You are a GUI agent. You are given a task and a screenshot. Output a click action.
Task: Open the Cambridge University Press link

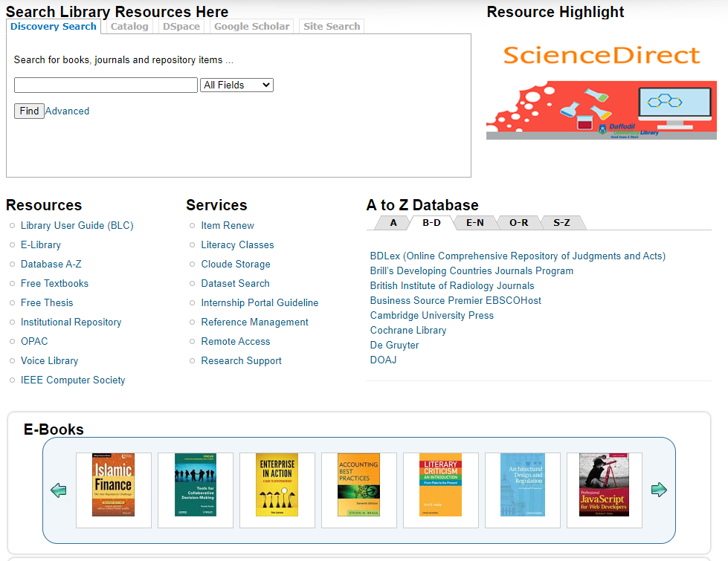(432, 316)
